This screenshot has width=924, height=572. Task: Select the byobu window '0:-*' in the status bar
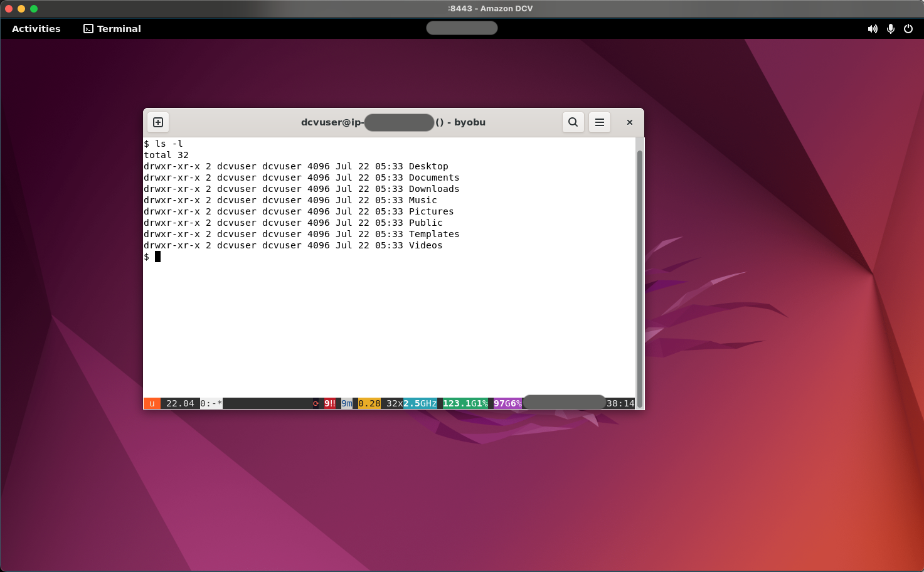(211, 403)
